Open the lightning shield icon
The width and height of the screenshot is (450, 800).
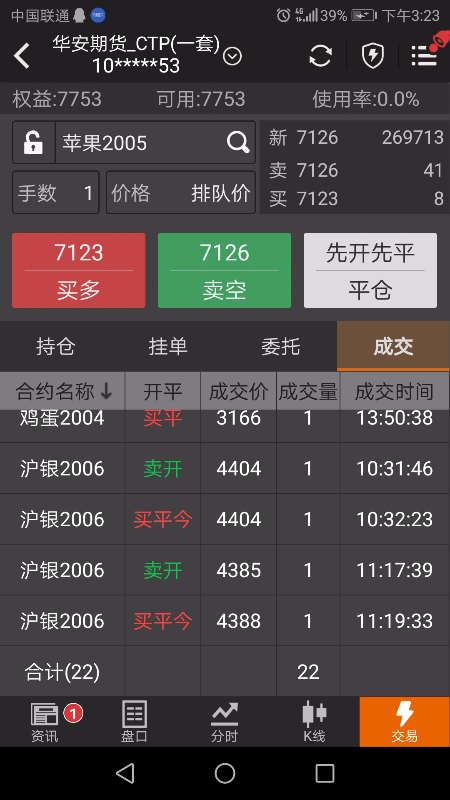pos(372,56)
